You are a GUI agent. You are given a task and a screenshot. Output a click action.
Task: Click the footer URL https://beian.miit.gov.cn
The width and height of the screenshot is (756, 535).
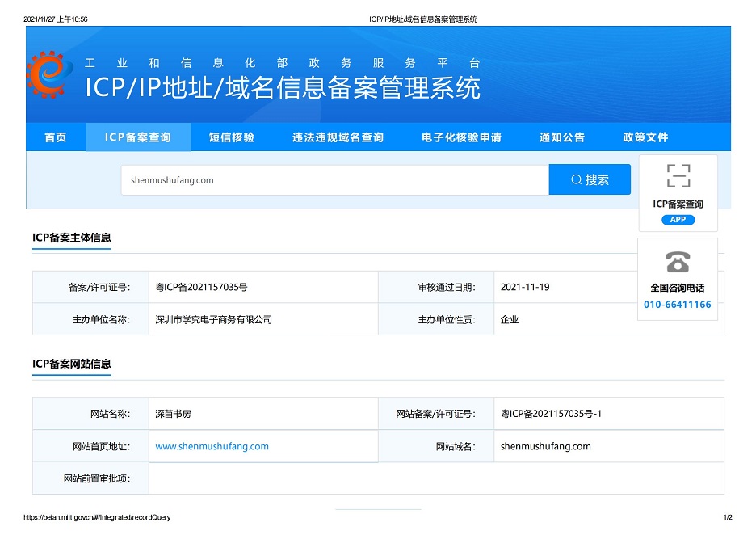point(97,517)
